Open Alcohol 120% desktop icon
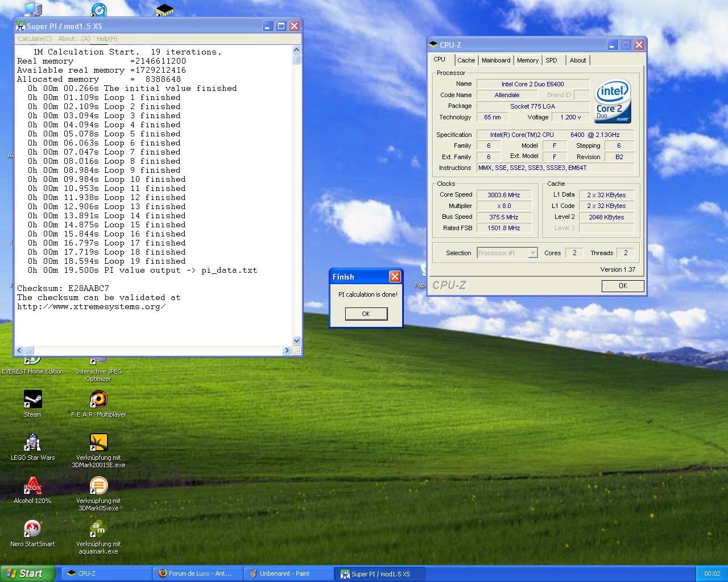The image size is (728, 582). (32, 485)
